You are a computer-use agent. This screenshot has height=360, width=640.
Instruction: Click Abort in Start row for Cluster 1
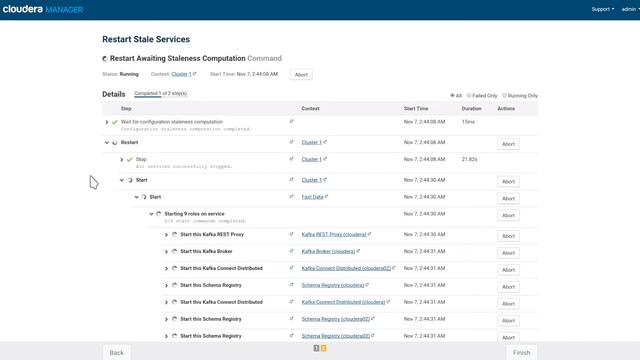tap(508, 182)
